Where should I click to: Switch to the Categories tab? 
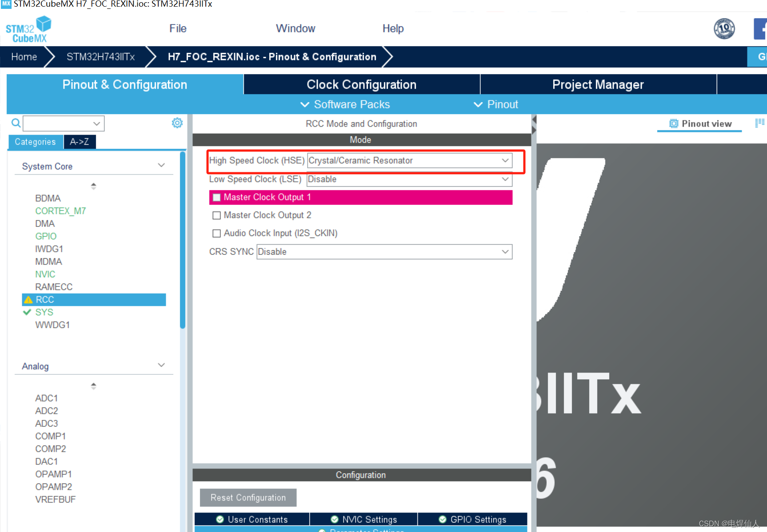(36, 142)
